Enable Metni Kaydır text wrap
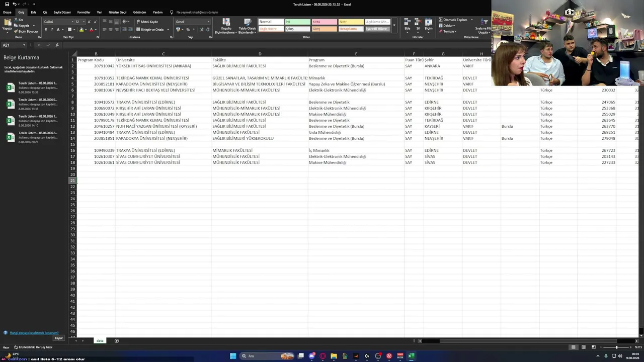 (147, 22)
